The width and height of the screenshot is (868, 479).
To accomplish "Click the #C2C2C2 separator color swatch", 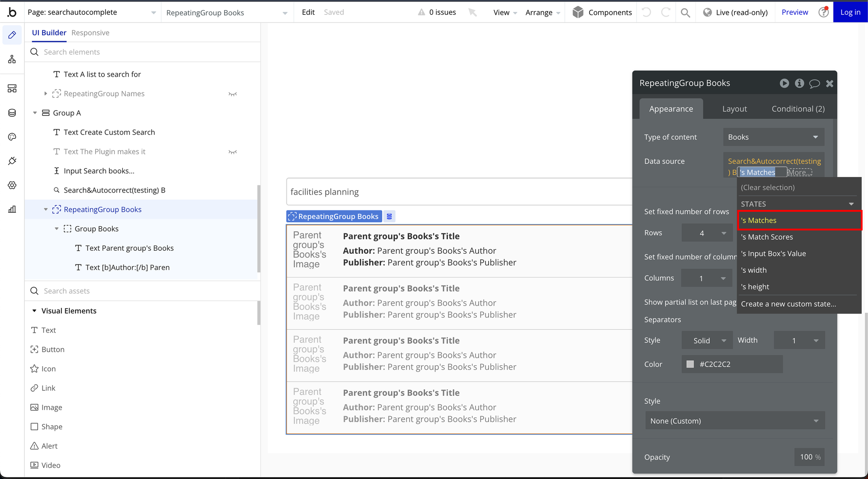I will pos(690,364).
